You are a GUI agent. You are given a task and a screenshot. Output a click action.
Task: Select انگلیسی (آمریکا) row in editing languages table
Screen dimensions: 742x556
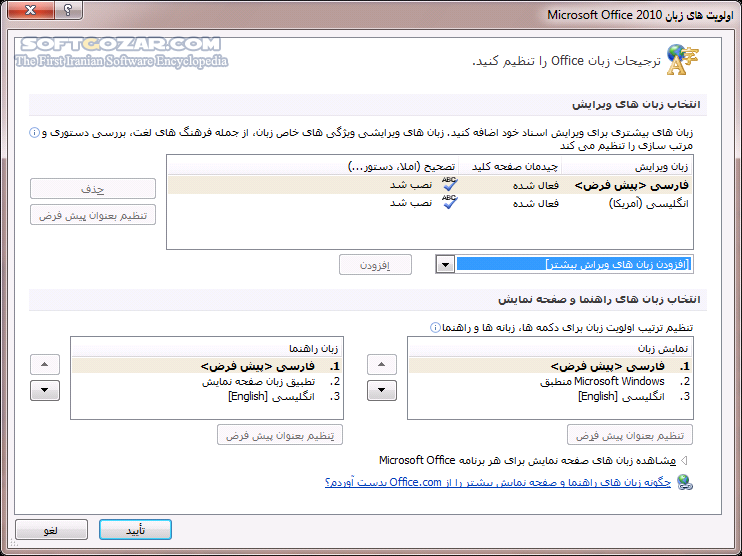430,203
